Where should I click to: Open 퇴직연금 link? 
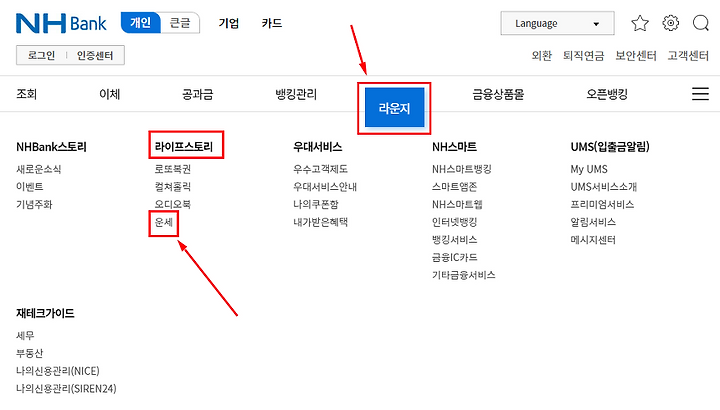coord(584,56)
